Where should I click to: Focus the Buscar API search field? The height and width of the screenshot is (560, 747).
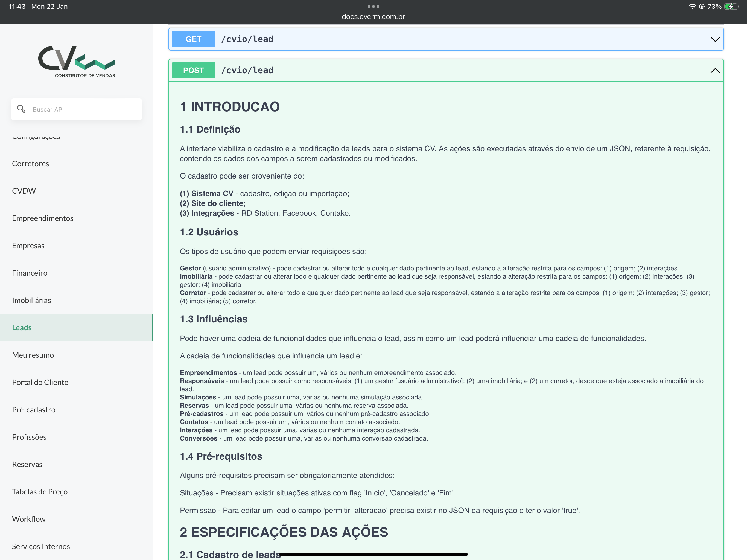pos(84,109)
